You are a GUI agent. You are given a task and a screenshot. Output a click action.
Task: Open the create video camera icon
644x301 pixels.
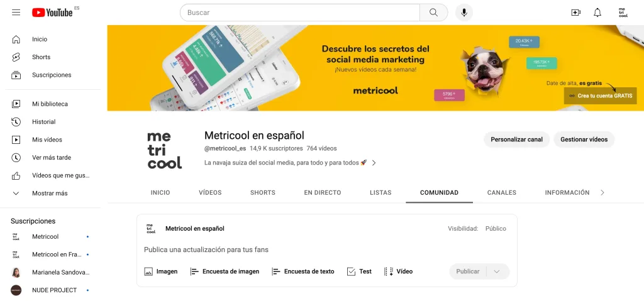(576, 13)
